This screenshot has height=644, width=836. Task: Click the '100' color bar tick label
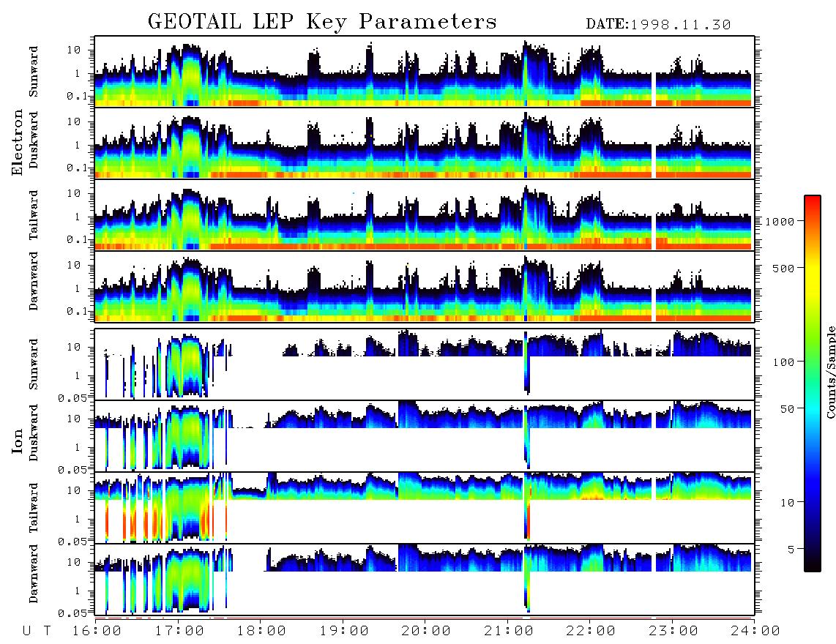click(783, 362)
